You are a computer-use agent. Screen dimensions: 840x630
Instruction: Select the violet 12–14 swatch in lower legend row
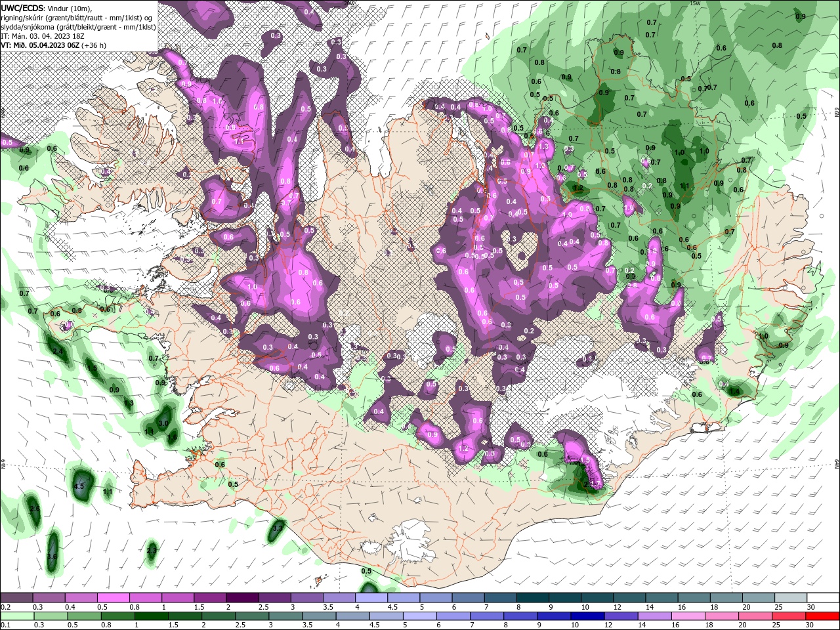(x=621, y=616)
